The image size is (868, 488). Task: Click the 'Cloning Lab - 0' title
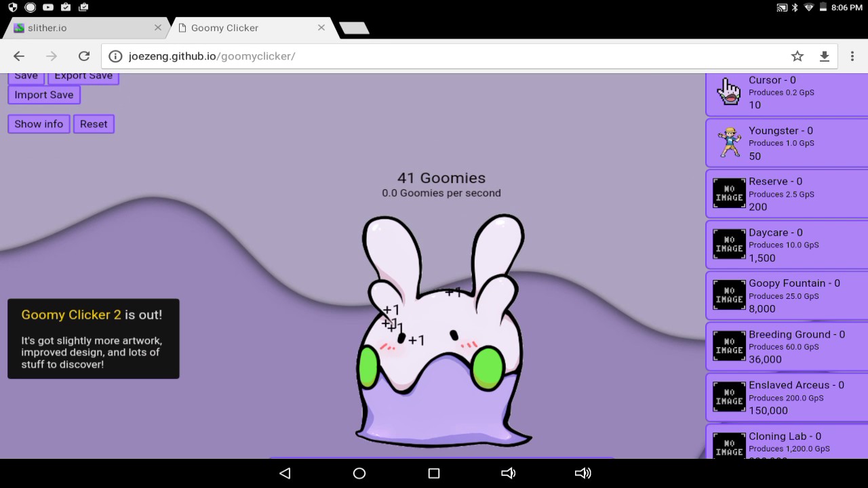[785, 436]
